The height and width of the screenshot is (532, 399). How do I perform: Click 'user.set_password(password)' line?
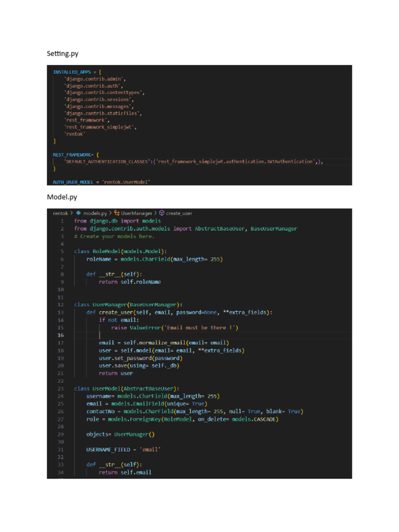pos(141,358)
